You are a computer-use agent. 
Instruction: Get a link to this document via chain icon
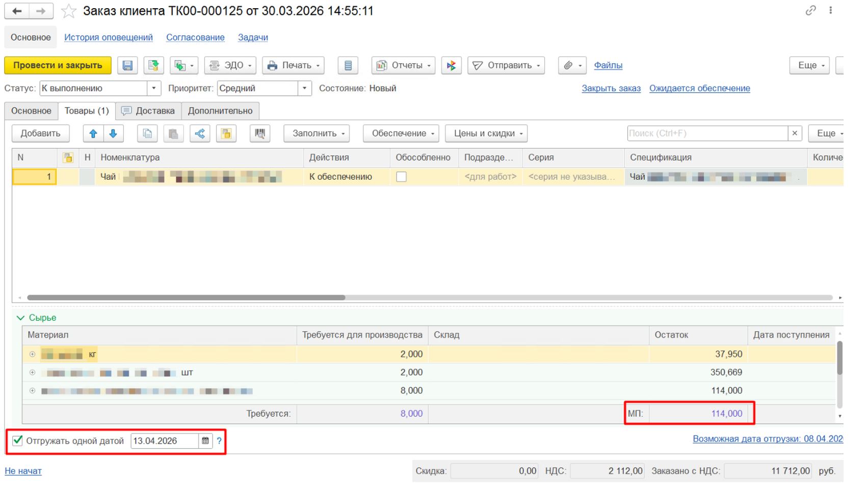point(810,11)
